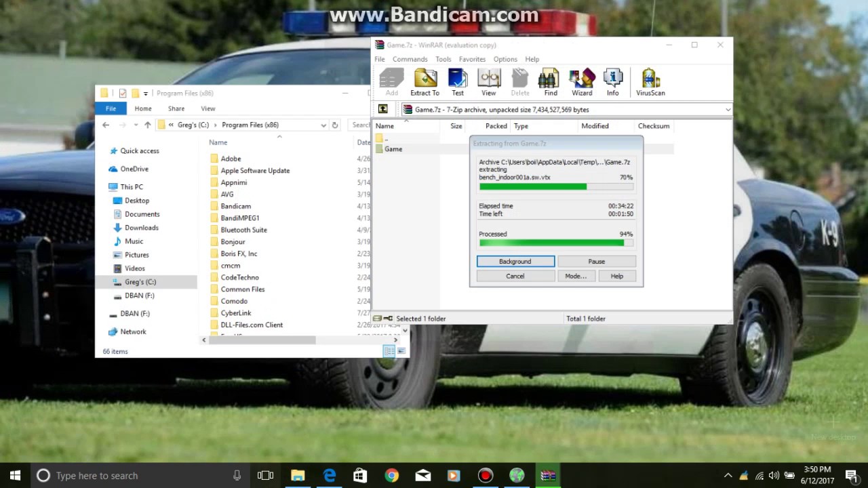
Task: Pause the extraction
Action: click(x=597, y=262)
